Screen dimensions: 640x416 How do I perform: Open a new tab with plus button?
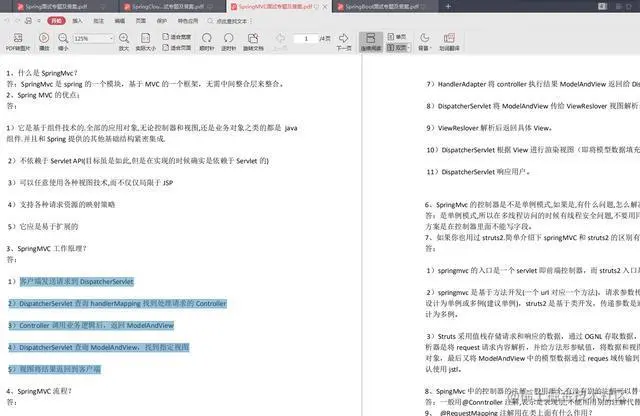[448, 6]
